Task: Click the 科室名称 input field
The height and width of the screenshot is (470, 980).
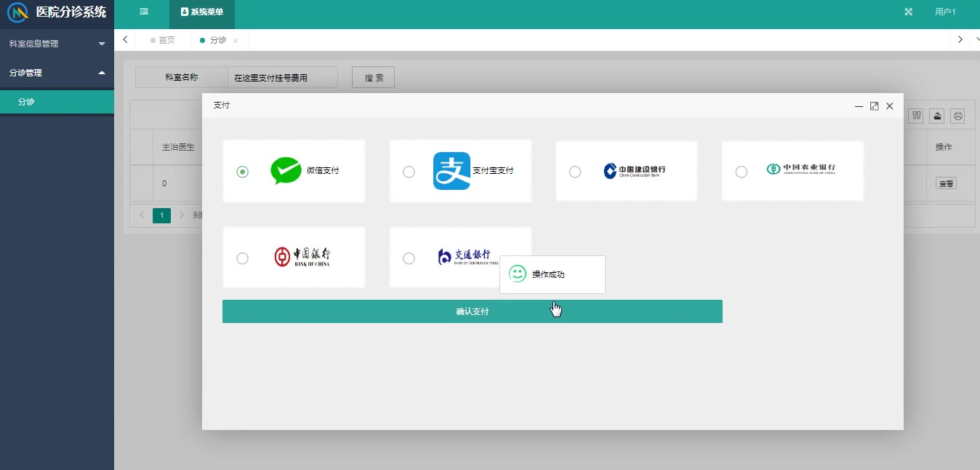Action: coord(282,77)
